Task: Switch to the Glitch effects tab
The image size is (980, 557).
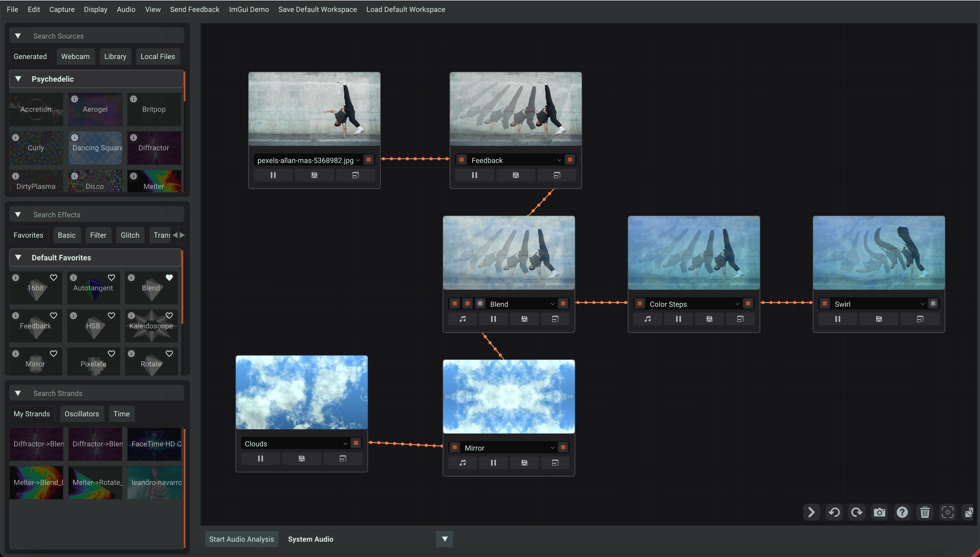Action: click(130, 235)
